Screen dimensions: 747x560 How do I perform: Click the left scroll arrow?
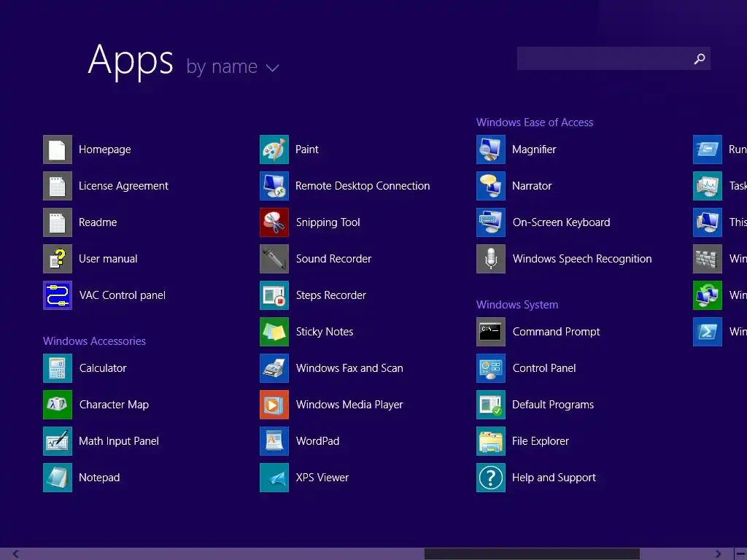pyautogui.click(x=15, y=554)
